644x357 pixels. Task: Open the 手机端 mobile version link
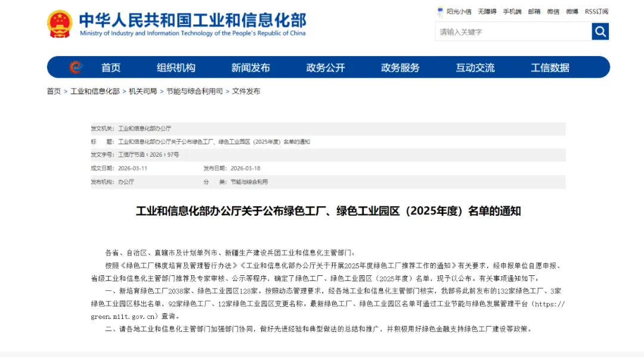512,11
